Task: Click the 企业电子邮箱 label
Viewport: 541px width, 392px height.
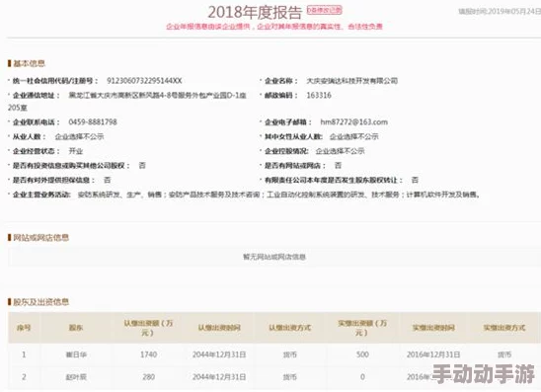Action: [x=287, y=122]
